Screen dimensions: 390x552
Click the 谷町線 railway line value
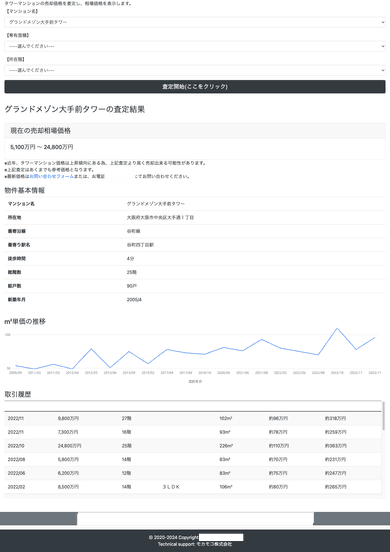(133, 231)
